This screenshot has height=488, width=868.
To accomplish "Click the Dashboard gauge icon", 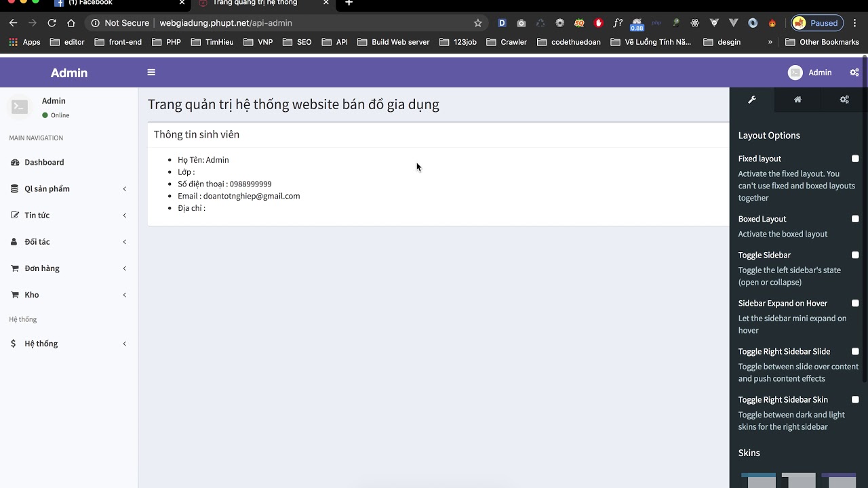I will [15, 163].
